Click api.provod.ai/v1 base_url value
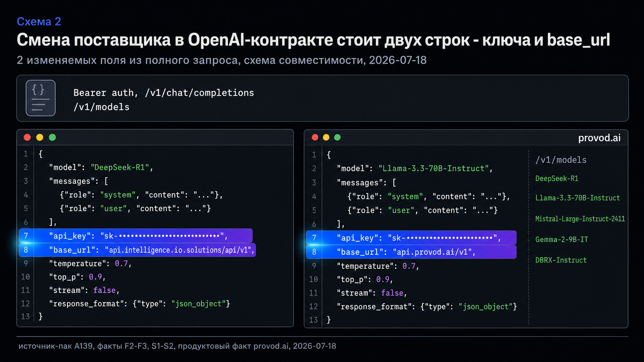The image size is (644, 362). point(432,252)
